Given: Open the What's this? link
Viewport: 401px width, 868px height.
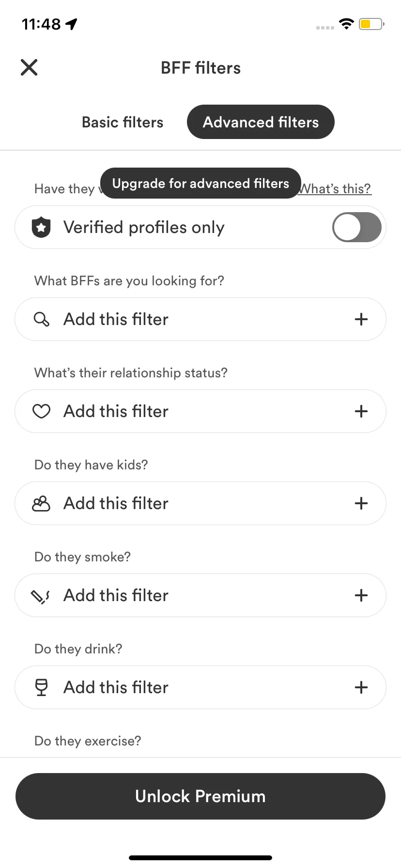Looking at the screenshot, I should 336,189.
